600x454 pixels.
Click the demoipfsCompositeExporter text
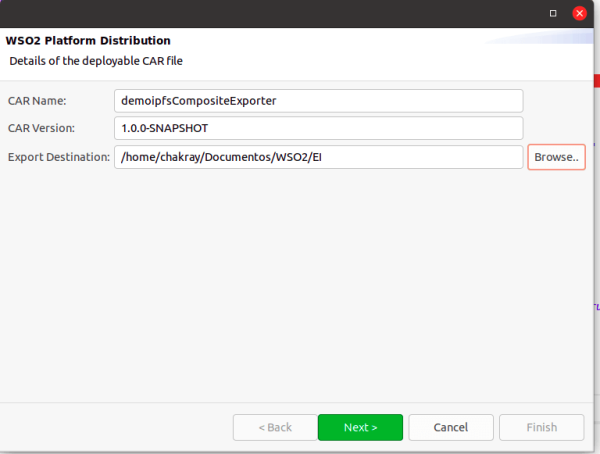tap(198, 101)
